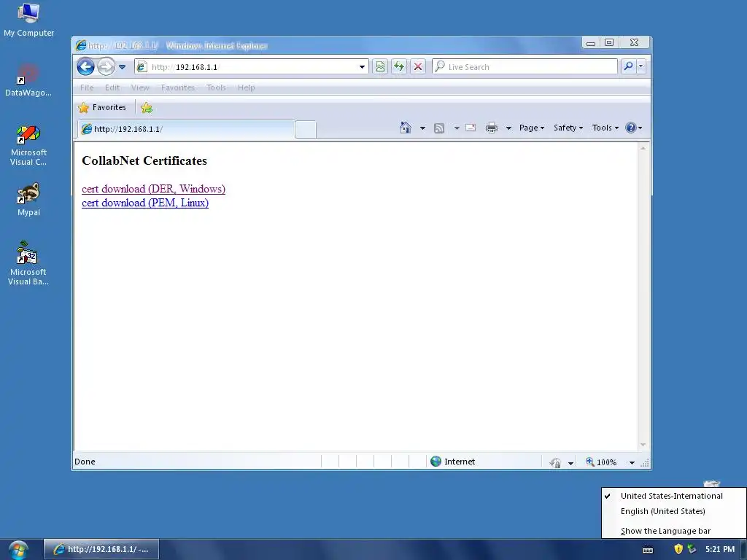The height and width of the screenshot is (560, 747).
Task: Click the magnifier search button
Action: (628, 66)
